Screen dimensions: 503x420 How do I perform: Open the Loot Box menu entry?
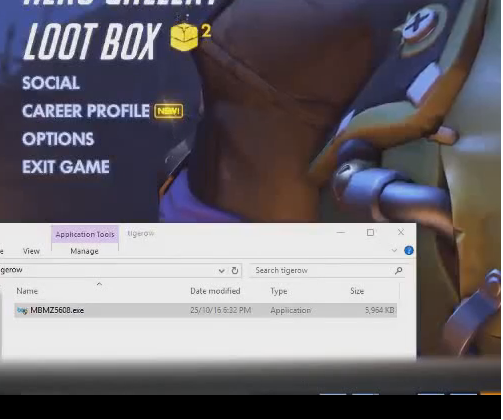point(92,42)
